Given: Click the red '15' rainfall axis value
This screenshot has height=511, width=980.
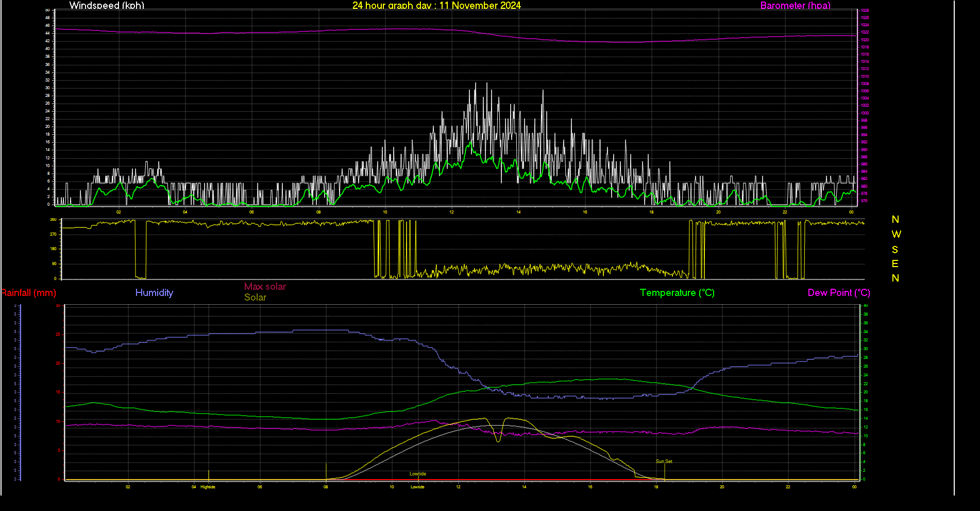Looking at the screenshot, I should 58,392.
